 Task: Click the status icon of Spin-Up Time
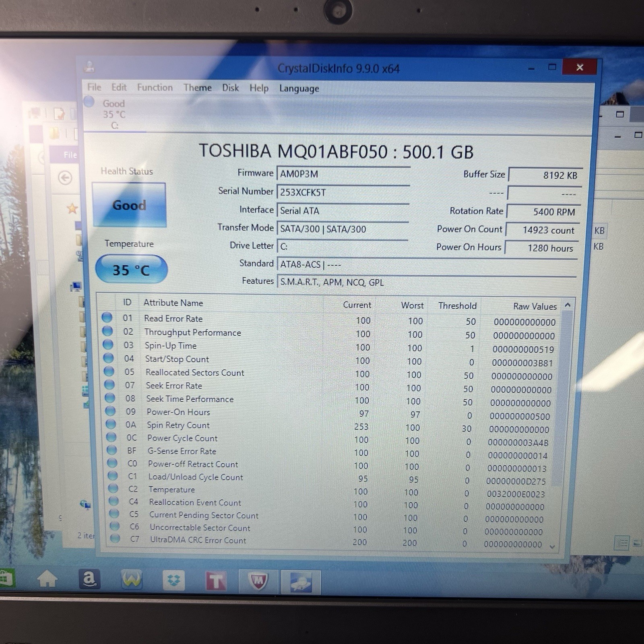point(108,345)
